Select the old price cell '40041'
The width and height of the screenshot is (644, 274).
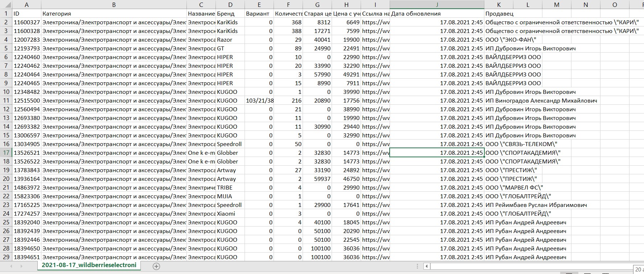(317, 40)
